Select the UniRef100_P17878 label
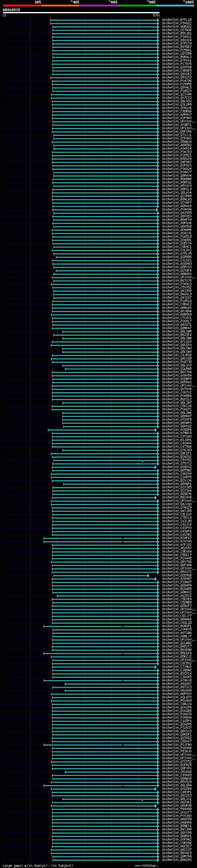This screenshot has width=197, height=868. click(x=176, y=64)
